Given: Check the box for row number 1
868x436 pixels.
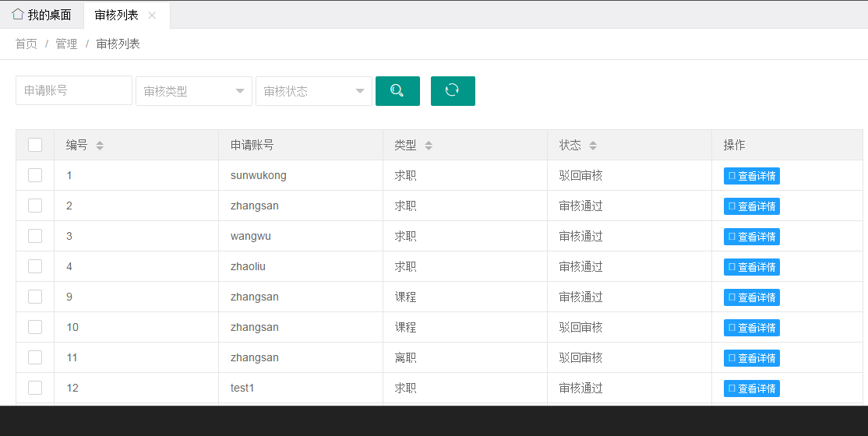Looking at the screenshot, I should tap(35, 175).
